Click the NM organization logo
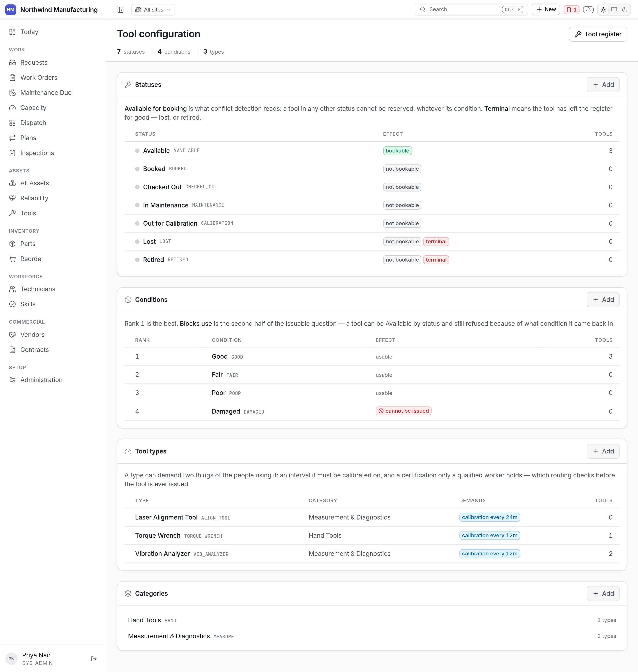 (11, 10)
